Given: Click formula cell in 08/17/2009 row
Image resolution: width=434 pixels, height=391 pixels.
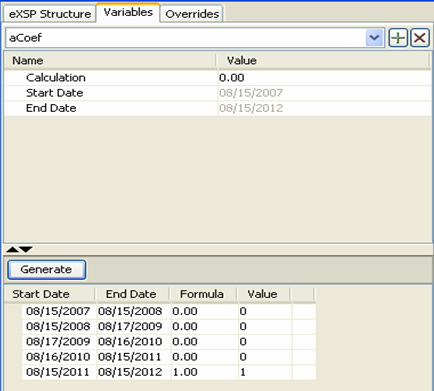Looking at the screenshot, I should click(205, 342).
